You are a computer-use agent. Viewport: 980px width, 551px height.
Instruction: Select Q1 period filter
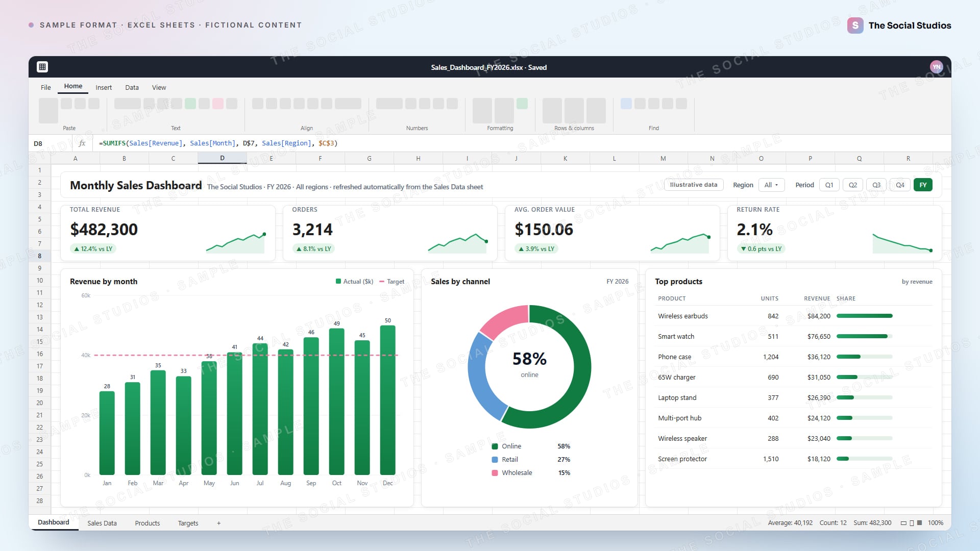click(x=829, y=185)
